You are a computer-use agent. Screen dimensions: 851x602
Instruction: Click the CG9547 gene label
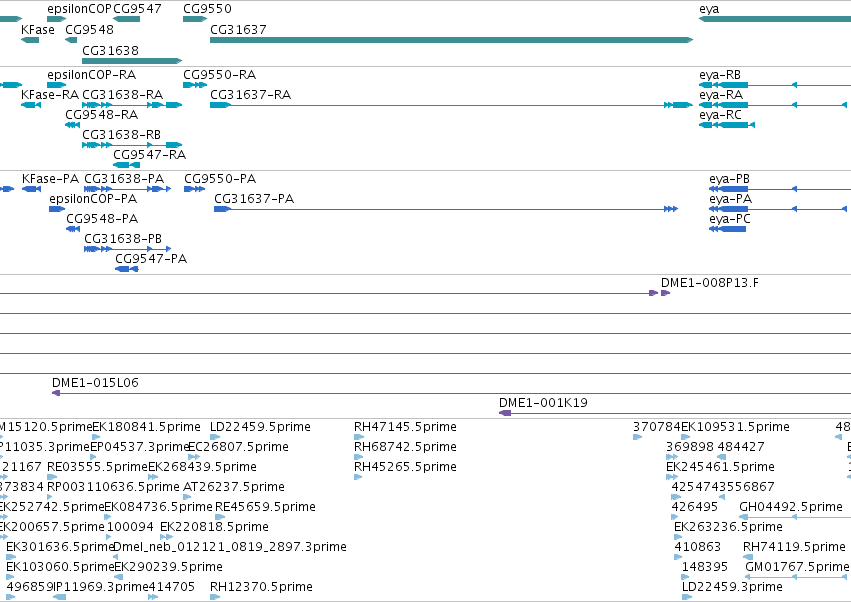[x=137, y=9]
